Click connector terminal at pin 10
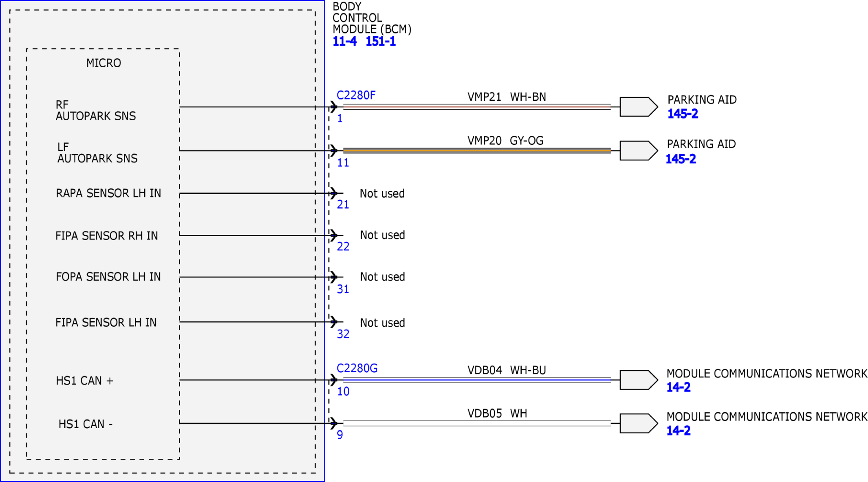This screenshot has width=868, height=482. pyautogui.click(x=334, y=380)
